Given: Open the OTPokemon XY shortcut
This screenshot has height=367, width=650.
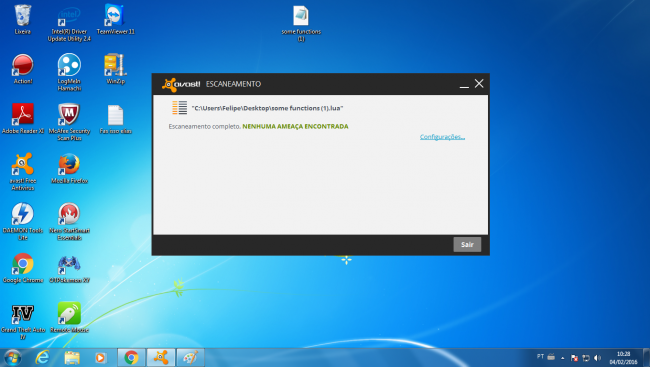Looking at the screenshot, I should pyautogui.click(x=69, y=268).
